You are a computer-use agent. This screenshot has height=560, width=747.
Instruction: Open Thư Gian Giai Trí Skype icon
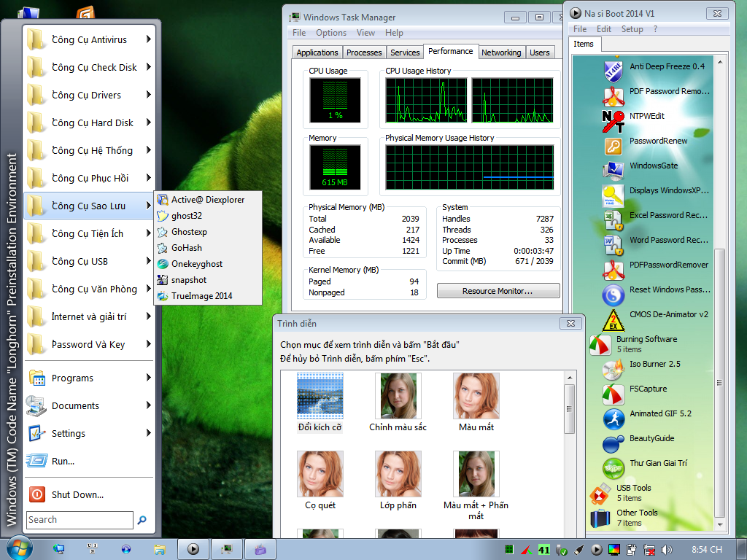613,468
